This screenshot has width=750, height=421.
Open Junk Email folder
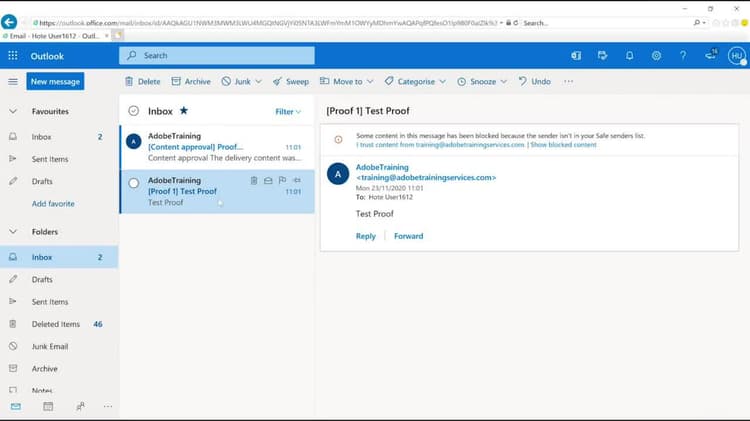coord(59,346)
